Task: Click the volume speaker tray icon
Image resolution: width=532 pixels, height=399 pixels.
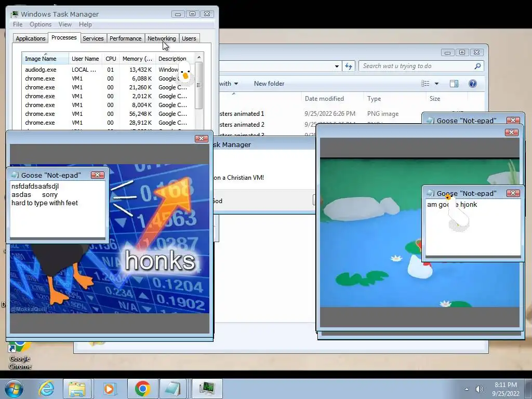Action: click(x=479, y=389)
